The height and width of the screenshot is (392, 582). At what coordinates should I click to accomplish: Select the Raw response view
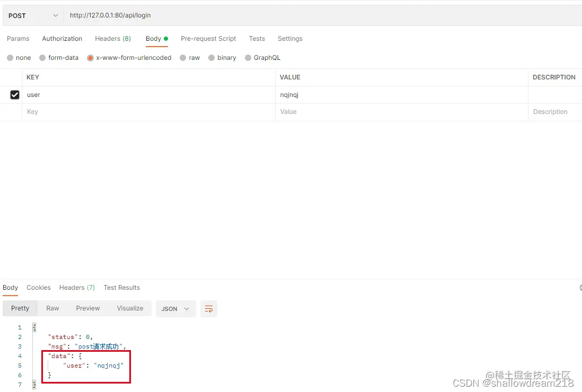tap(52, 308)
